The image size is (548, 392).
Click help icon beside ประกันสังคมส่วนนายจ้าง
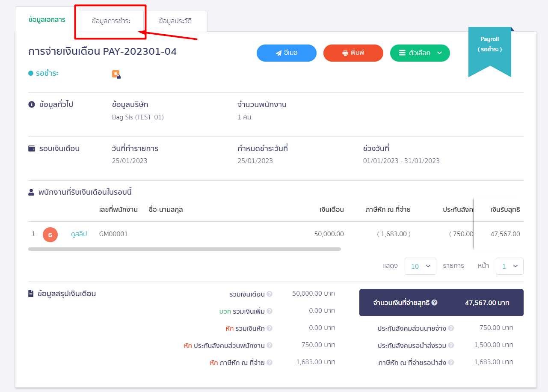(x=451, y=328)
